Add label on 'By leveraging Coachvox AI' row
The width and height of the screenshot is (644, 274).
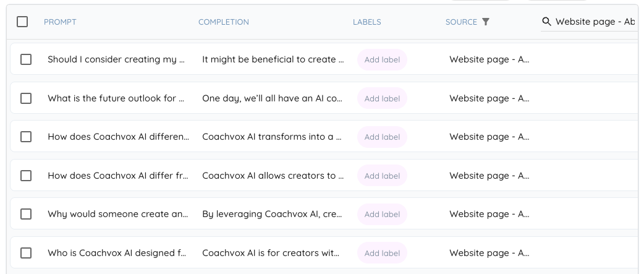coord(382,214)
